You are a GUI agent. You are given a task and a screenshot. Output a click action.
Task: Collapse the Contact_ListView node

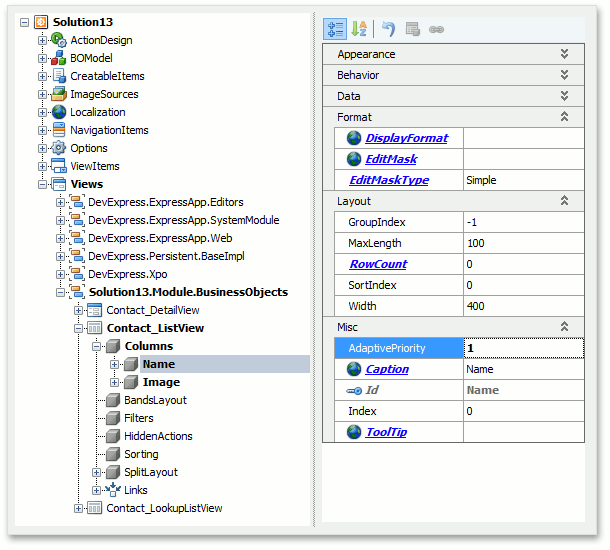click(x=78, y=328)
